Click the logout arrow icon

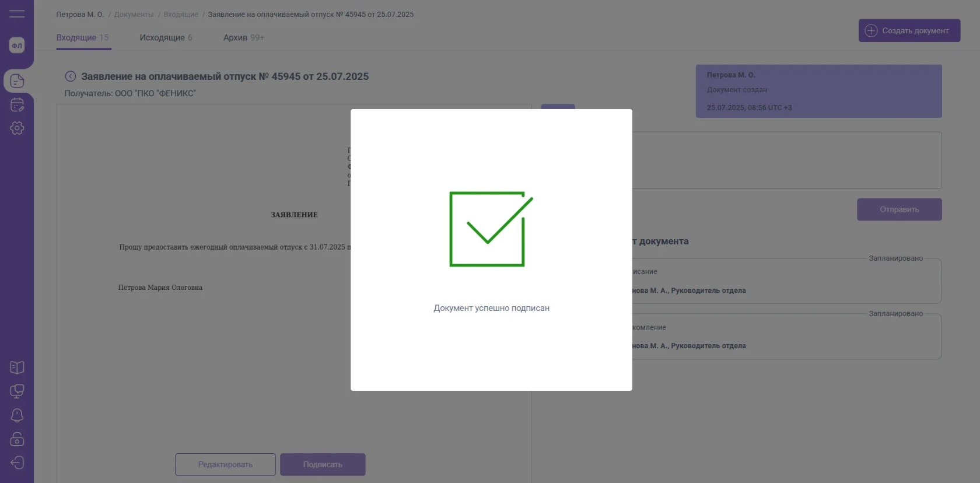click(x=17, y=463)
